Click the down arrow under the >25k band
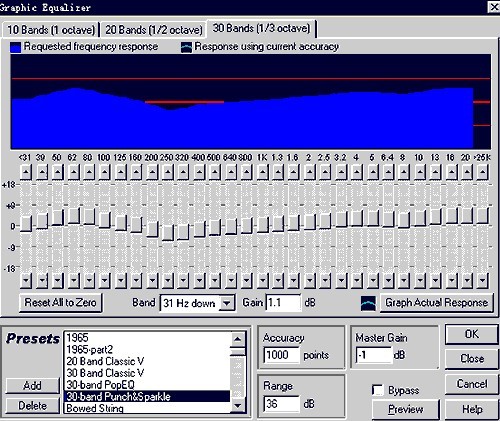The image size is (500, 421). tap(483, 281)
